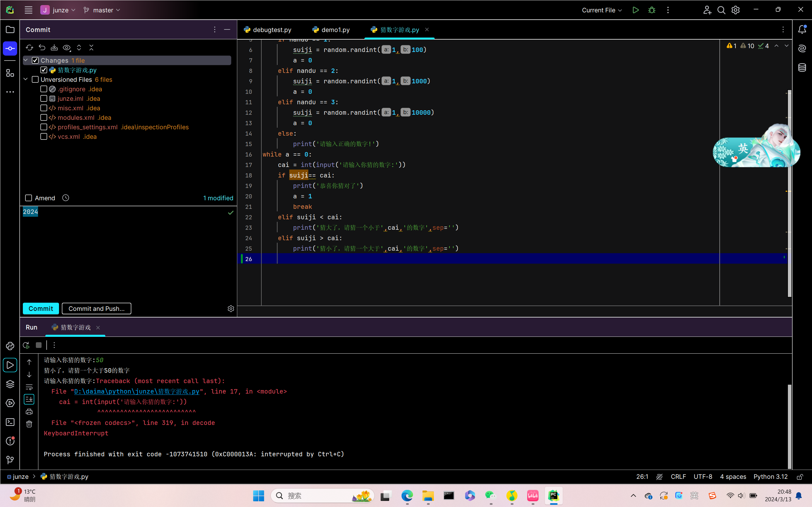Clear console output with trash icon

[x=29, y=424]
